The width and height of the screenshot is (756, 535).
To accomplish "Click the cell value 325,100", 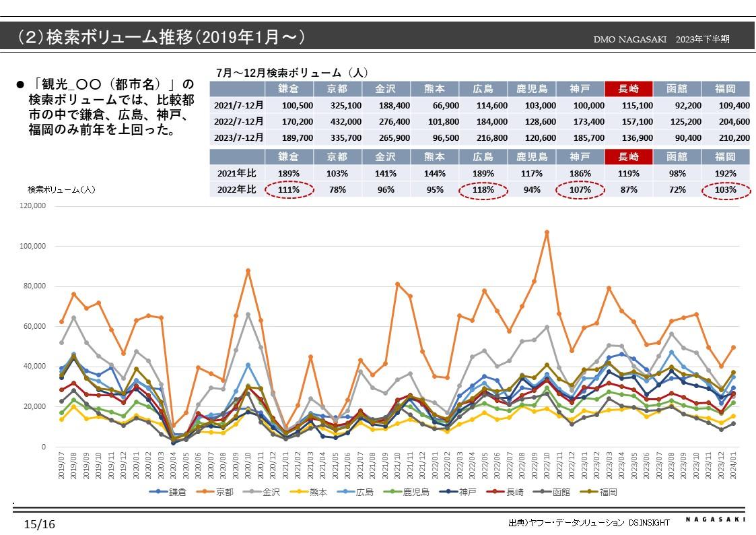I will tap(346, 106).
